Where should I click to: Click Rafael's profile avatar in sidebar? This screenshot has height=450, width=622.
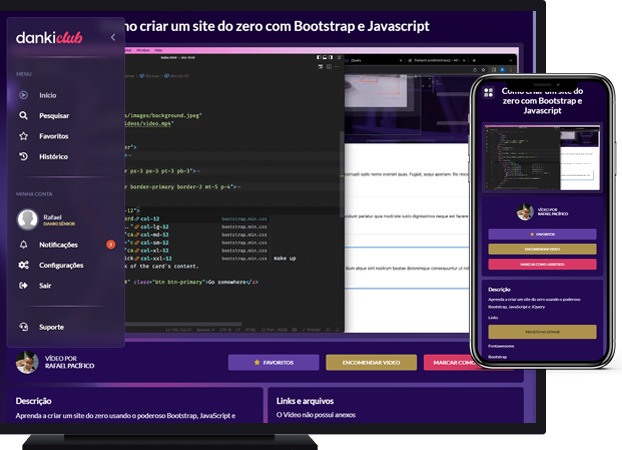point(27,219)
